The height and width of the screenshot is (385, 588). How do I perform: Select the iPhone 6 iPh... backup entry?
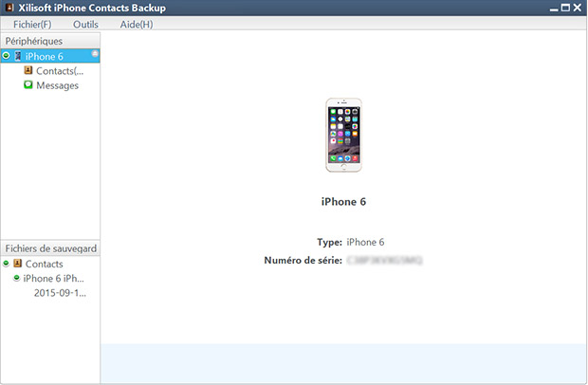[53, 279]
